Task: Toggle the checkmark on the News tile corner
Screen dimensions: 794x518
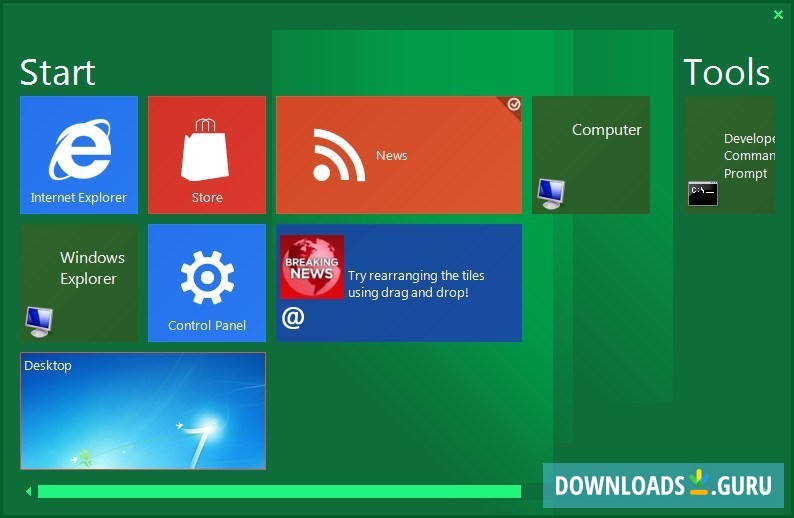Action: pos(513,104)
